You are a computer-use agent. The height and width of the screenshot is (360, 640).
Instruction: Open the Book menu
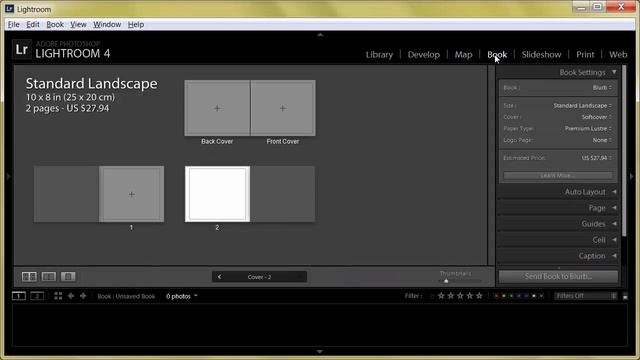pyautogui.click(x=55, y=24)
